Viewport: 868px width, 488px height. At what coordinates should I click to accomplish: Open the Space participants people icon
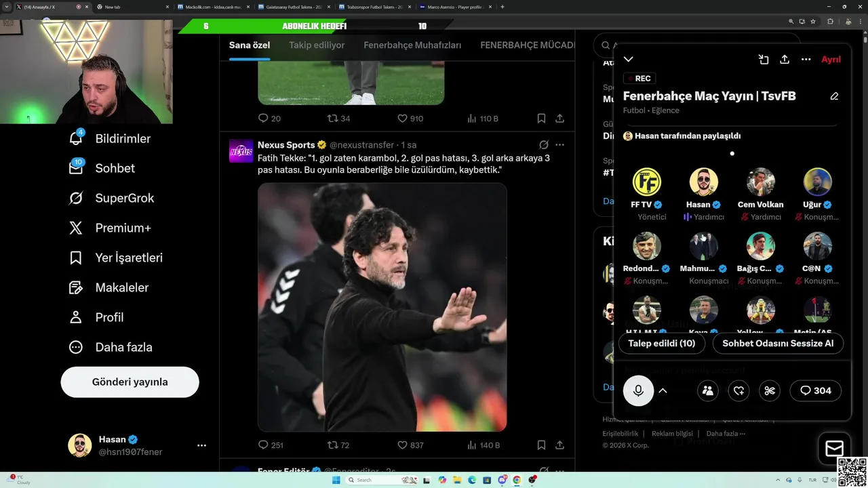click(707, 390)
